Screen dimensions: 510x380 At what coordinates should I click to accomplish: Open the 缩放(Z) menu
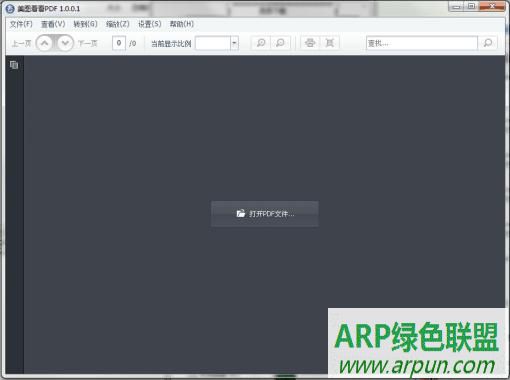click(117, 24)
